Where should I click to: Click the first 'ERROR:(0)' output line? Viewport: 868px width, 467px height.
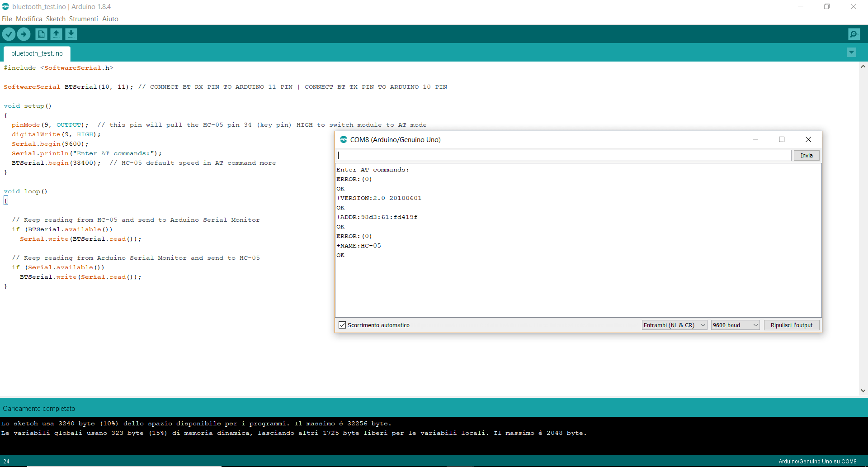(354, 179)
